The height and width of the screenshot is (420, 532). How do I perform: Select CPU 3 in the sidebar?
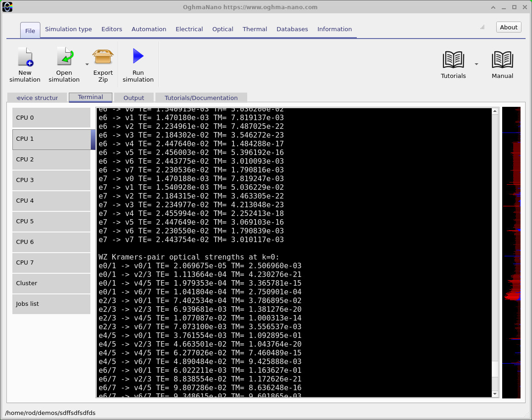[51, 180]
